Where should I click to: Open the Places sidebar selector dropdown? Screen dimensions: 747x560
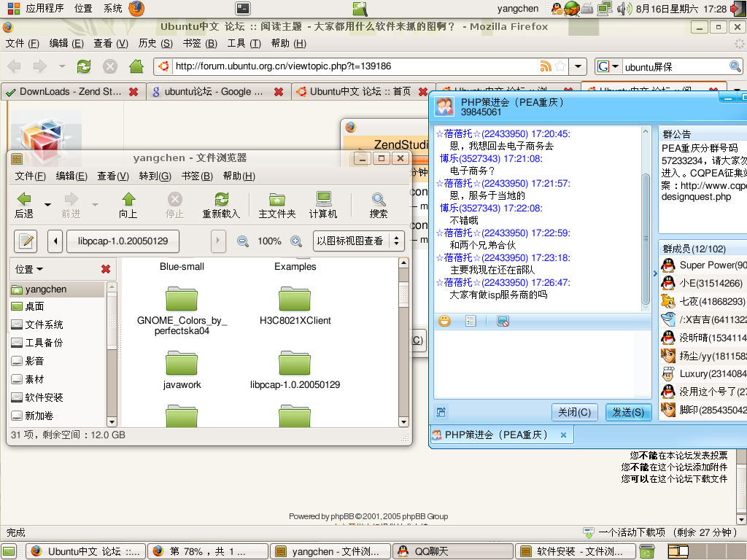29,269
